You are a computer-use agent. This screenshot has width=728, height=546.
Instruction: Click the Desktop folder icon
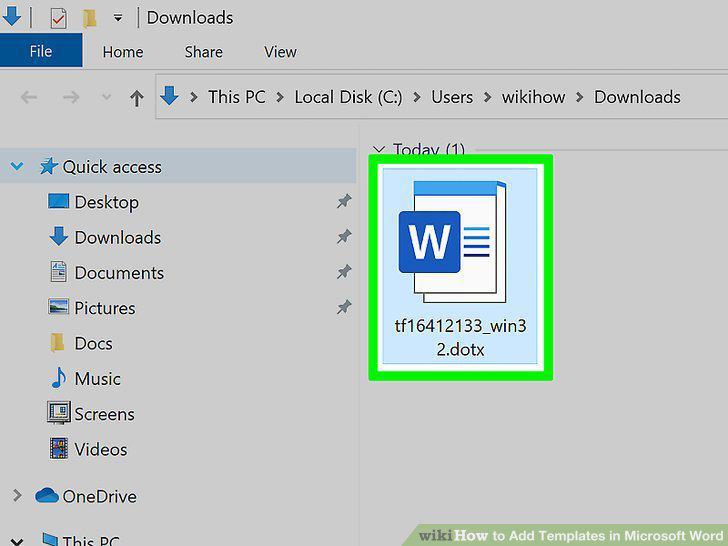tap(58, 201)
